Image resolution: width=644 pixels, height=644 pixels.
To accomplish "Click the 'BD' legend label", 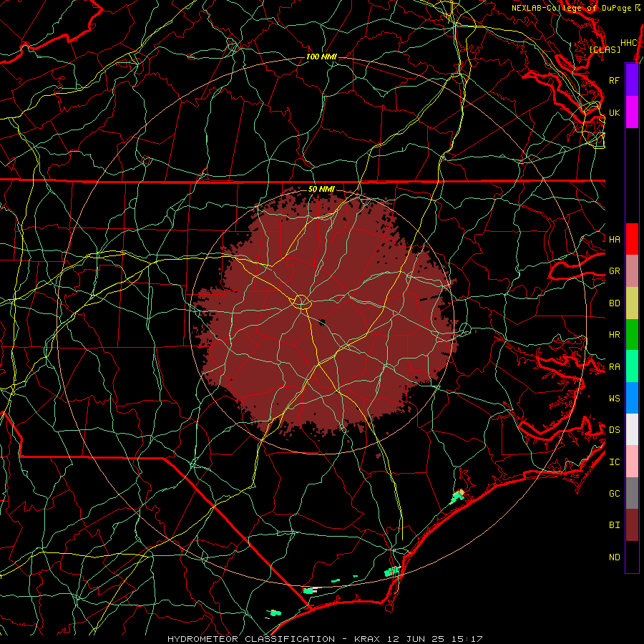I will pos(614,303).
